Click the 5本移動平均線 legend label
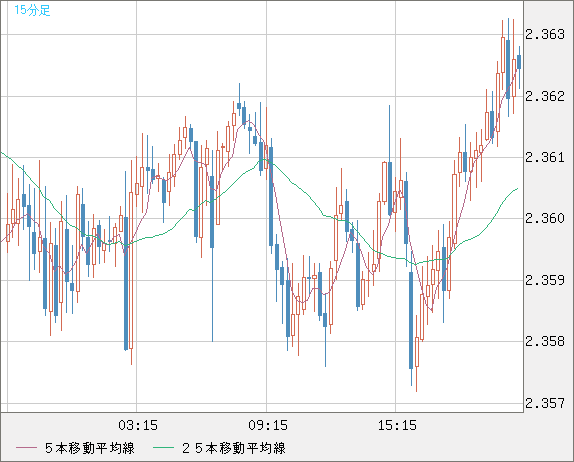The width and height of the screenshot is (574, 462). coord(90,448)
